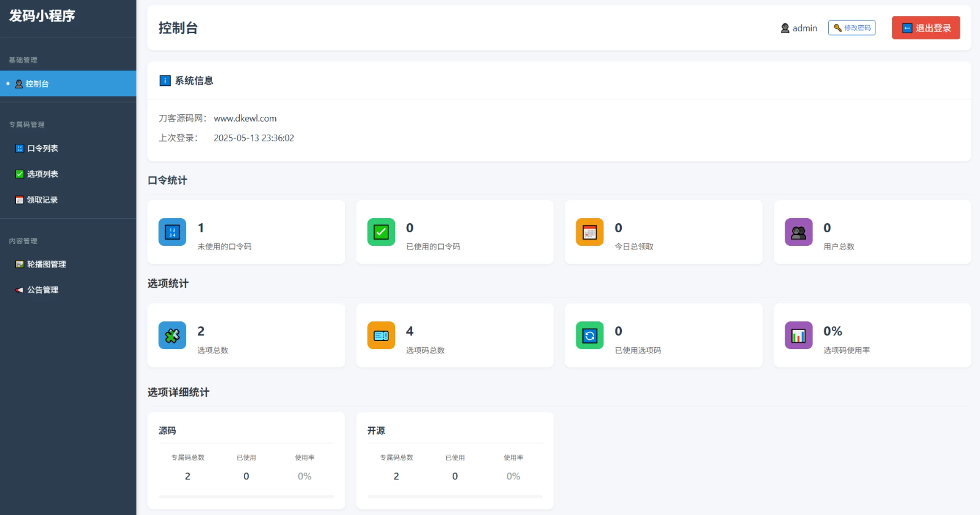Click the last login time 2025-05-13 23:36:02

coord(254,138)
